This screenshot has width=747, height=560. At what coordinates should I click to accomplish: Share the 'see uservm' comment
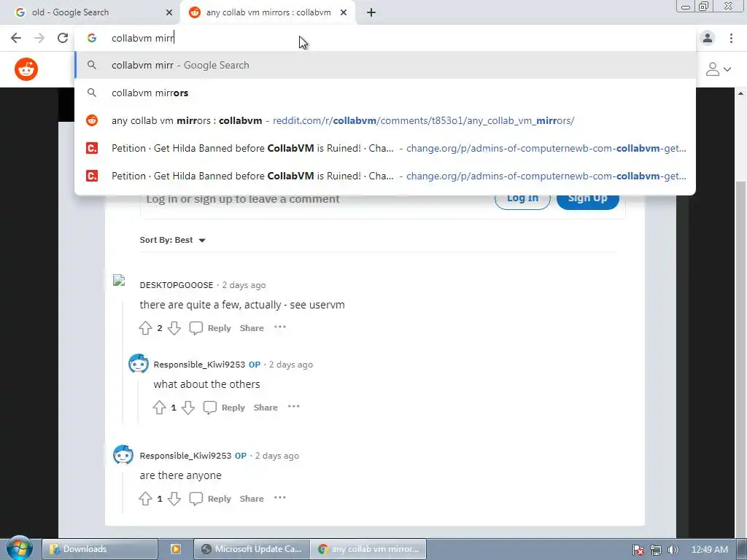pyautogui.click(x=252, y=328)
